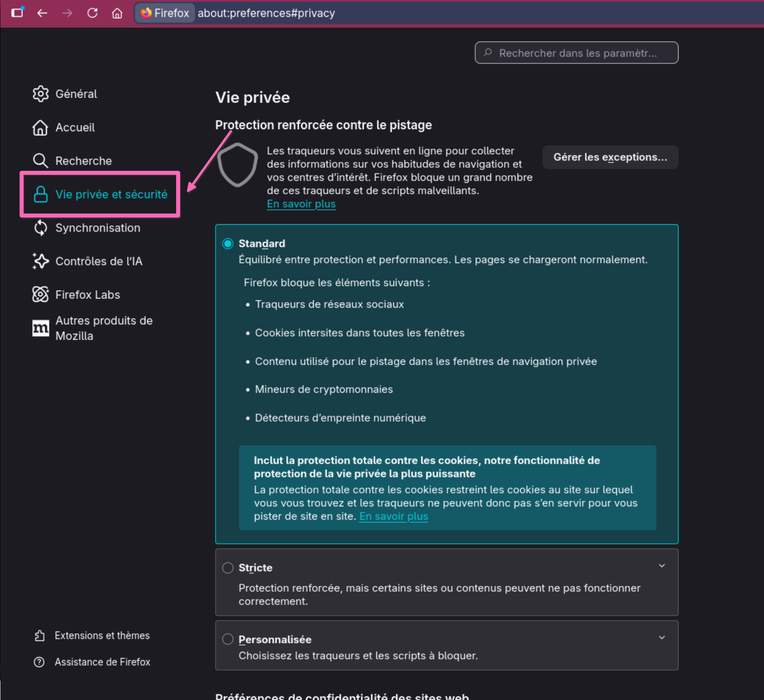
Task: Select the Stricte protection radio button
Action: click(227, 568)
